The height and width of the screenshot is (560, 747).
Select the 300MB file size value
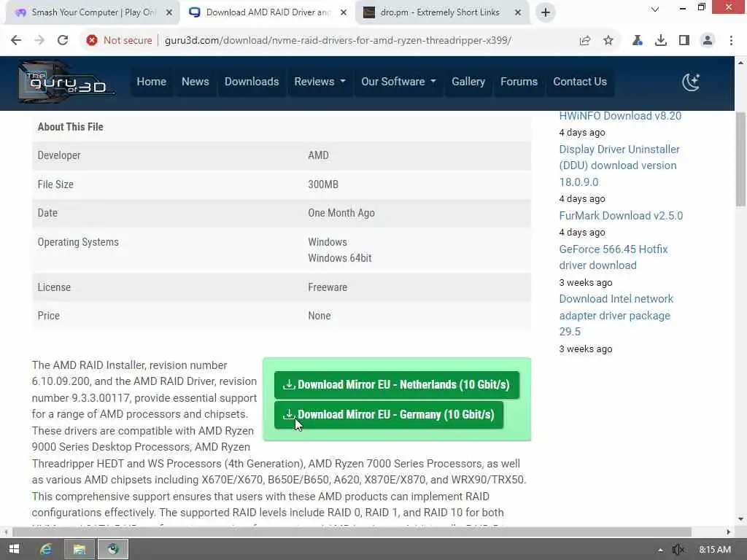[323, 184]
